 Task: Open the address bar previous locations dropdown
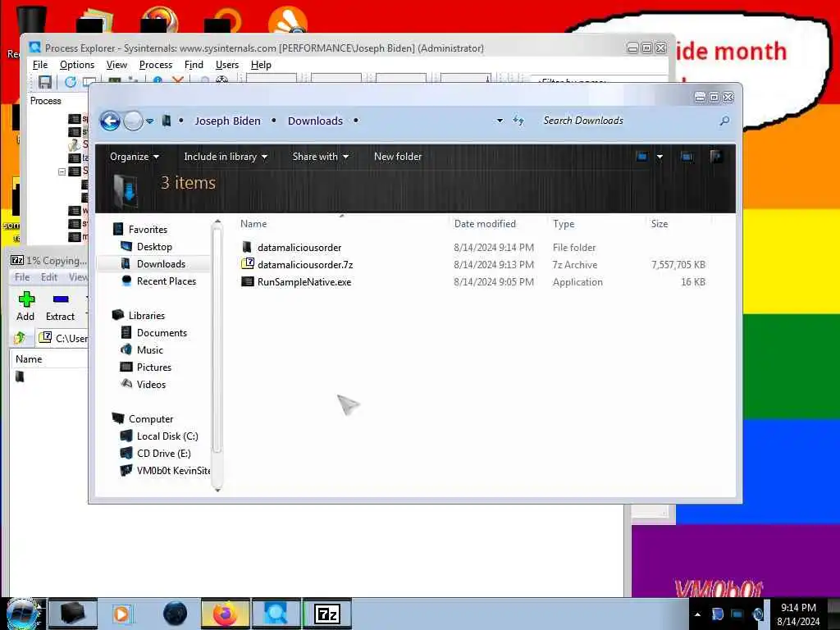[x=500, y=121]
